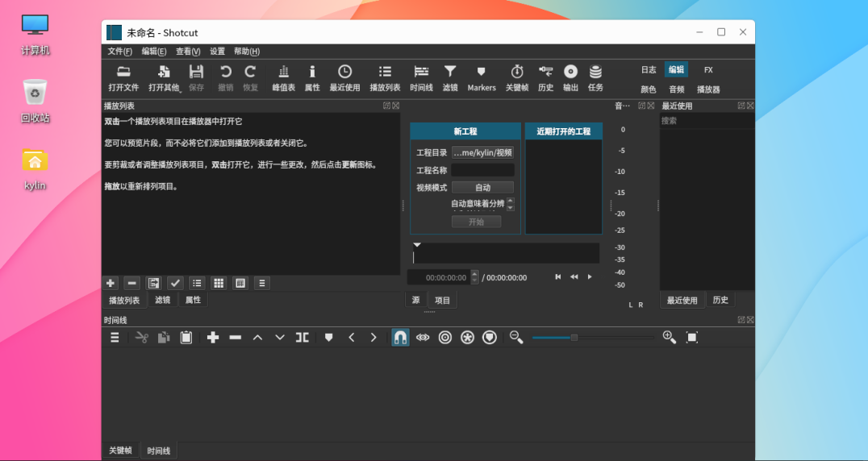Click the timeline paste clipboard icon

[186, 337]
